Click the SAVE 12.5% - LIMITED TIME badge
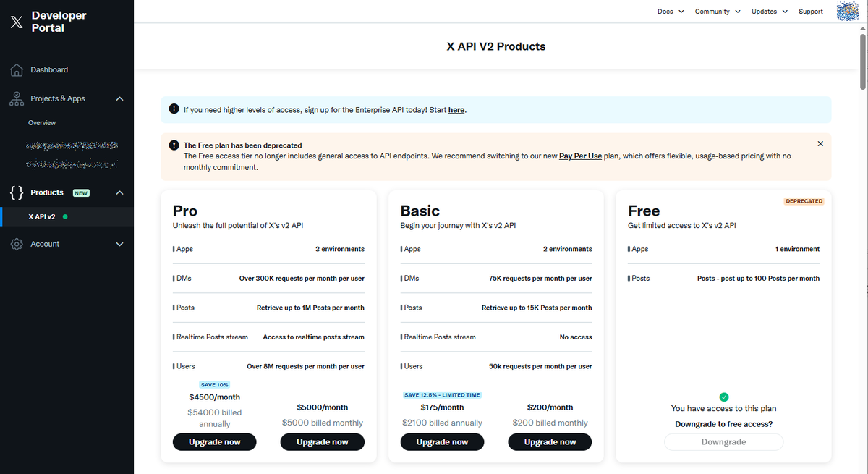The image size is (868, 474). point(442,395)
